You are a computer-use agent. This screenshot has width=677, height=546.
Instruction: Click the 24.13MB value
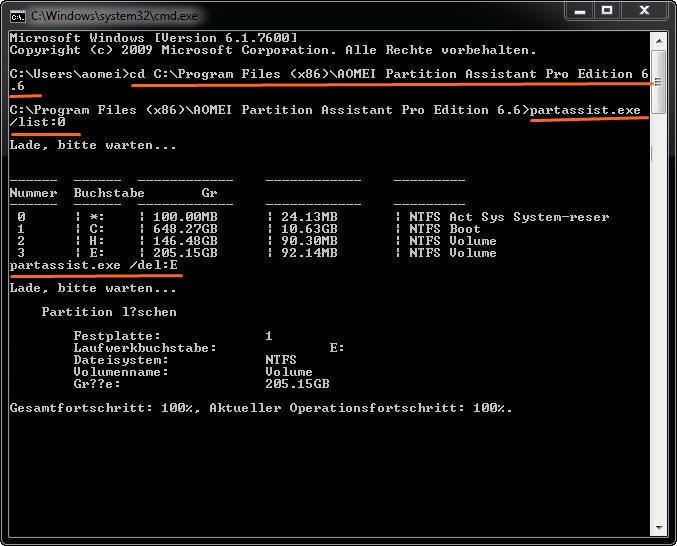click(309, 217)
